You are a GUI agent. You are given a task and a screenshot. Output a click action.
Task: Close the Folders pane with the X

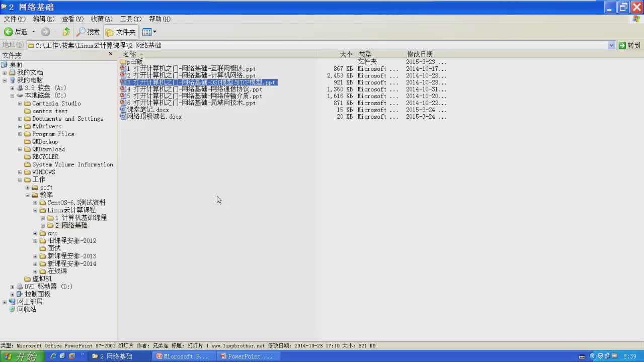point(111,54)
